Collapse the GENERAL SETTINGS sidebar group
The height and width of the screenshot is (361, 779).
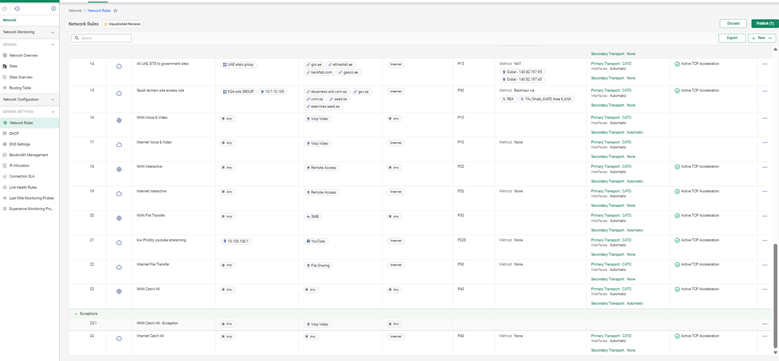pos(53,112)
